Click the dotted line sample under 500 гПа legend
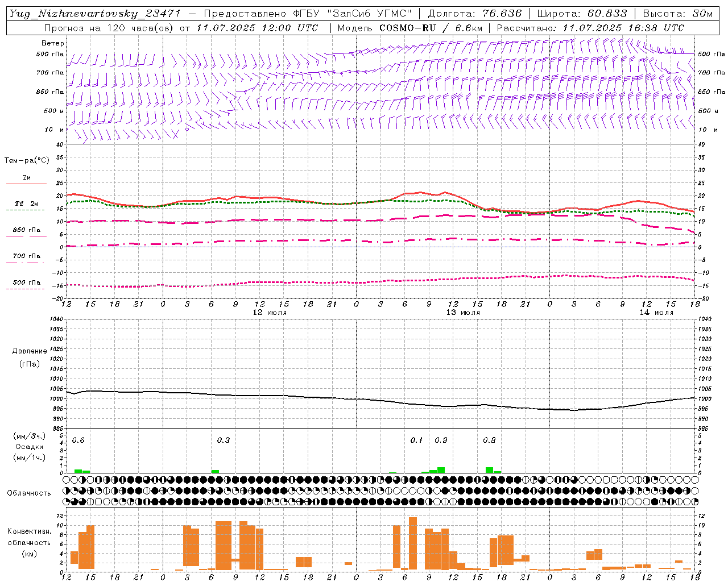Viewport: 728px width, 582px height. pyautogui.click(x=26, y=289)
